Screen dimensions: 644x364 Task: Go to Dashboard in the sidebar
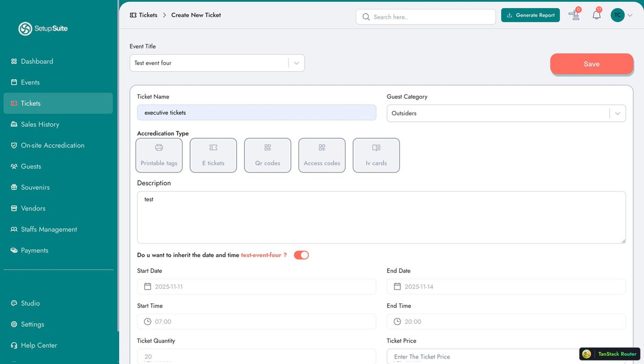58,62
